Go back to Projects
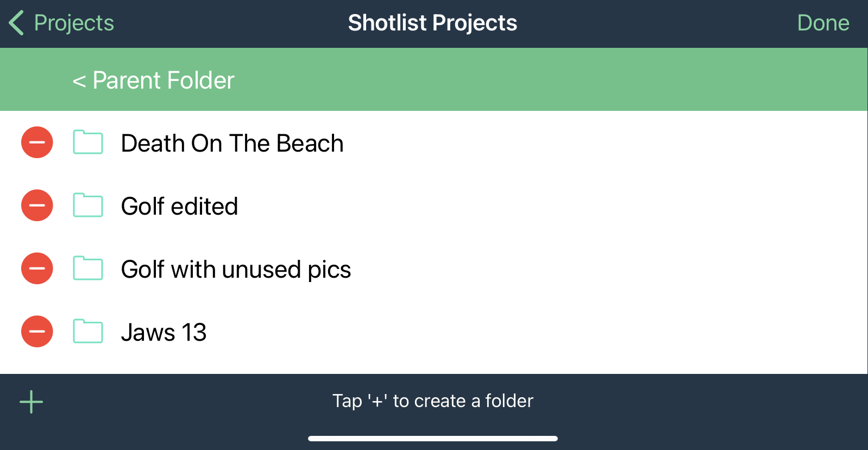 tap(74, 23)
